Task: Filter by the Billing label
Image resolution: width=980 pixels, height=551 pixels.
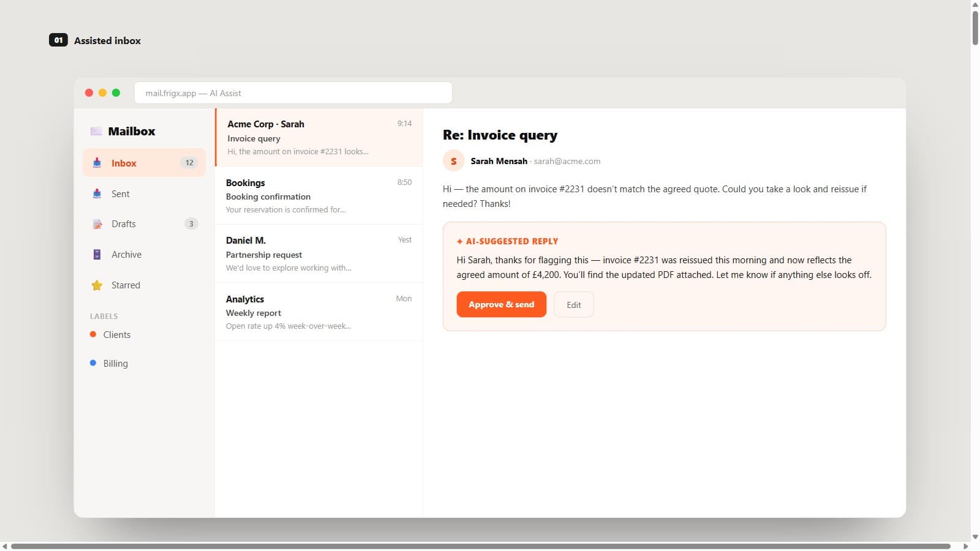Action: tap(144, 364)
